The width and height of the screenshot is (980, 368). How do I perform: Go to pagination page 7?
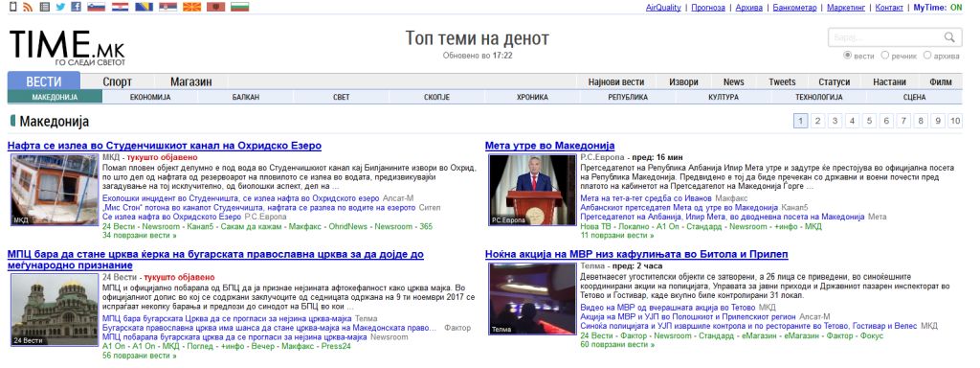click(x=903, y=121)
